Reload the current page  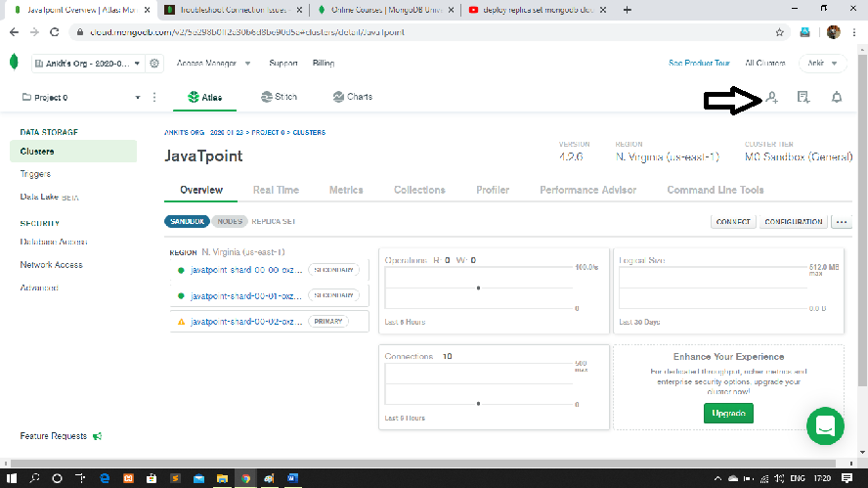[55, 32]
